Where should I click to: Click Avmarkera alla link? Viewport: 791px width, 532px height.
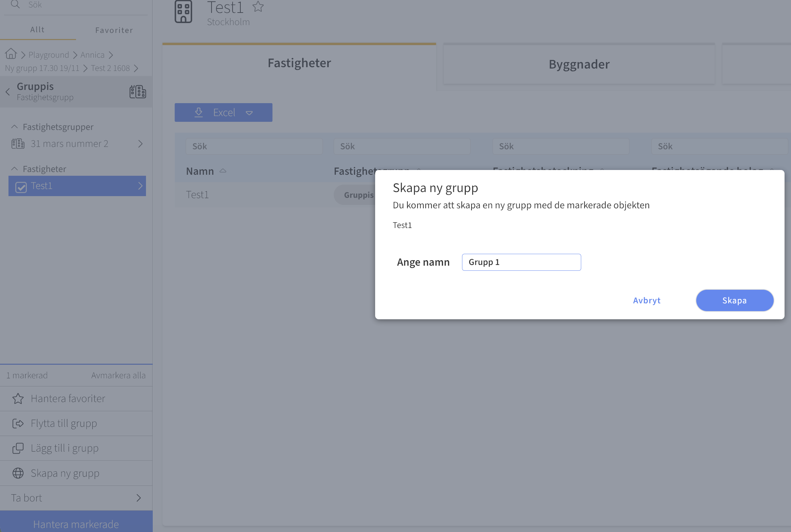118,375
